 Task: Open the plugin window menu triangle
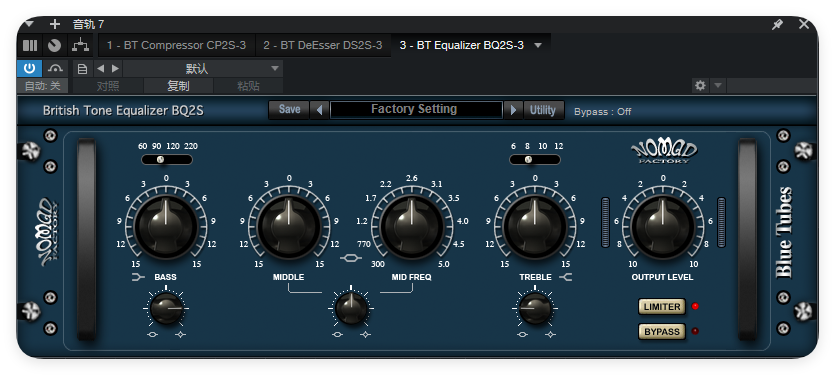(x=29, y=24)
